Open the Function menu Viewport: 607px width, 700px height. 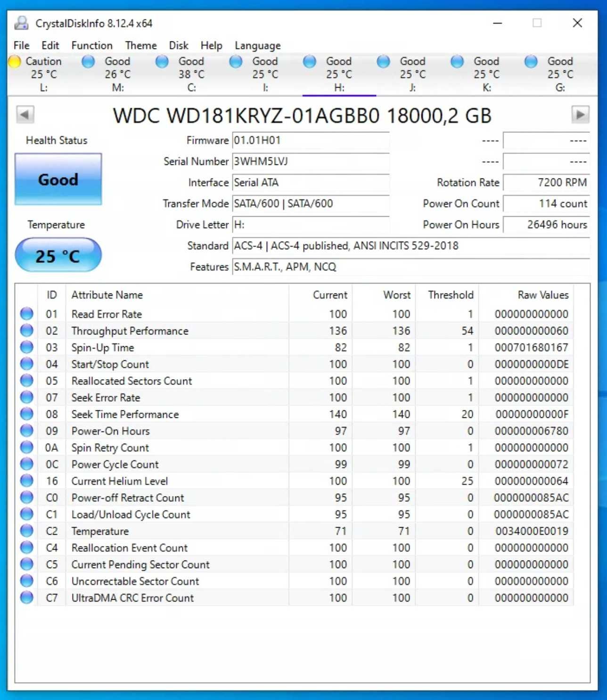point(92,45)
